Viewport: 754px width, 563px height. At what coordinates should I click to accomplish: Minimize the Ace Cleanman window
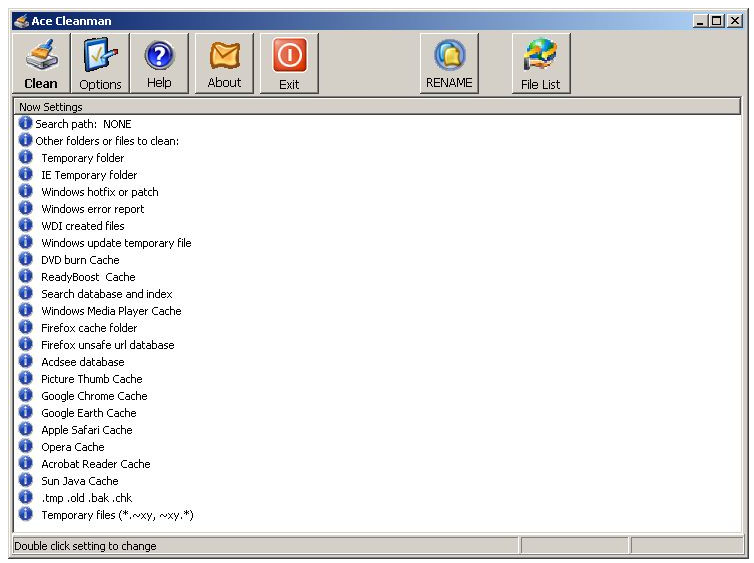pos(700,21)
